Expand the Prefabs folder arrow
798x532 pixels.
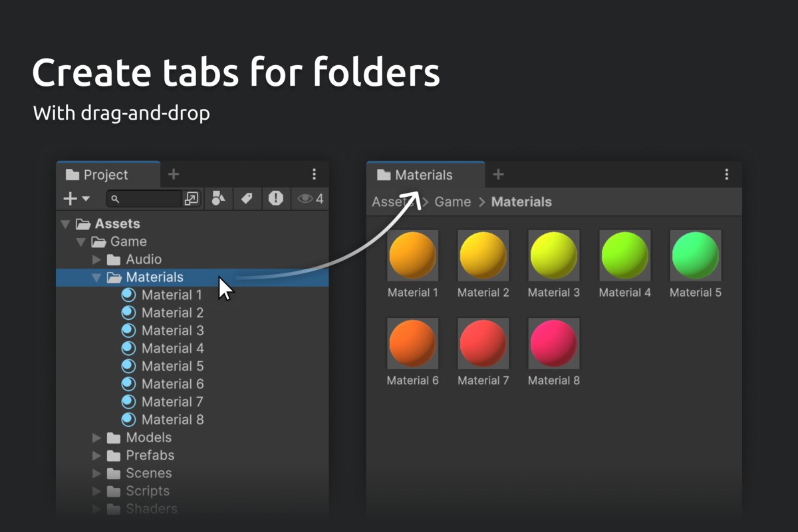tap(96, 456)
